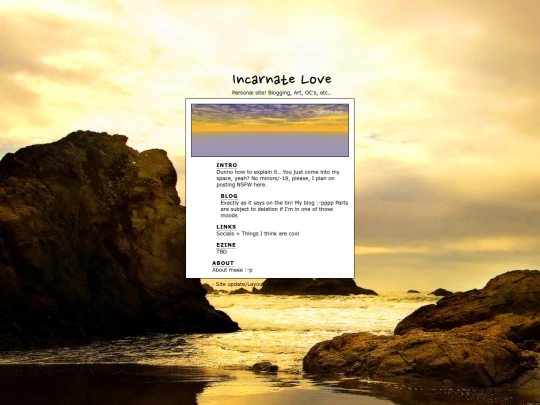Click the sunset banner image
The image size is (540, 405).
(x=270, y=130)
